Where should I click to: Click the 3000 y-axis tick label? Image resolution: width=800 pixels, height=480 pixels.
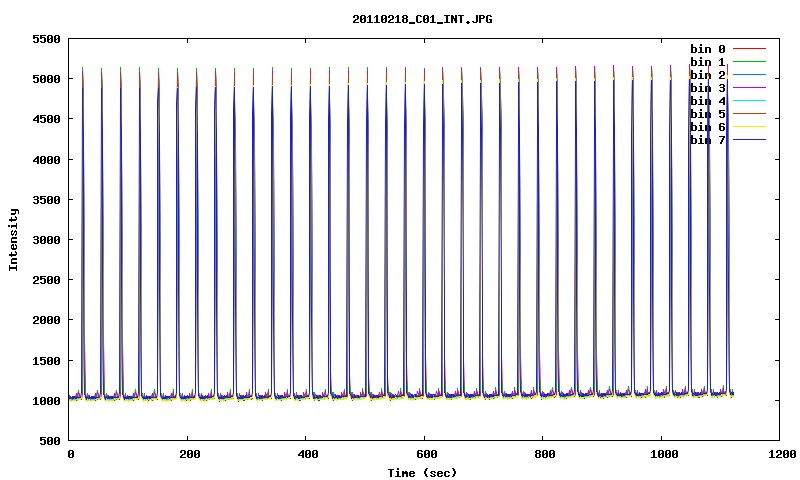[x=46, y=240]
